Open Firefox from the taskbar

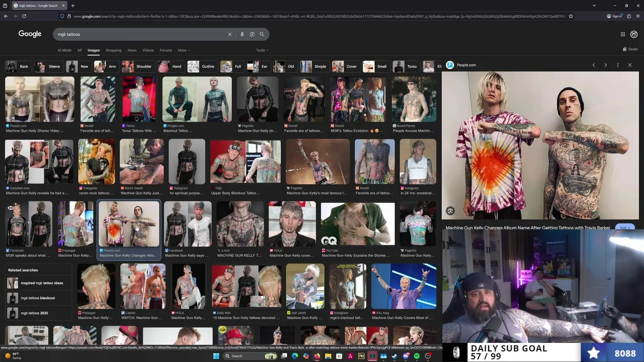point(317,356)
